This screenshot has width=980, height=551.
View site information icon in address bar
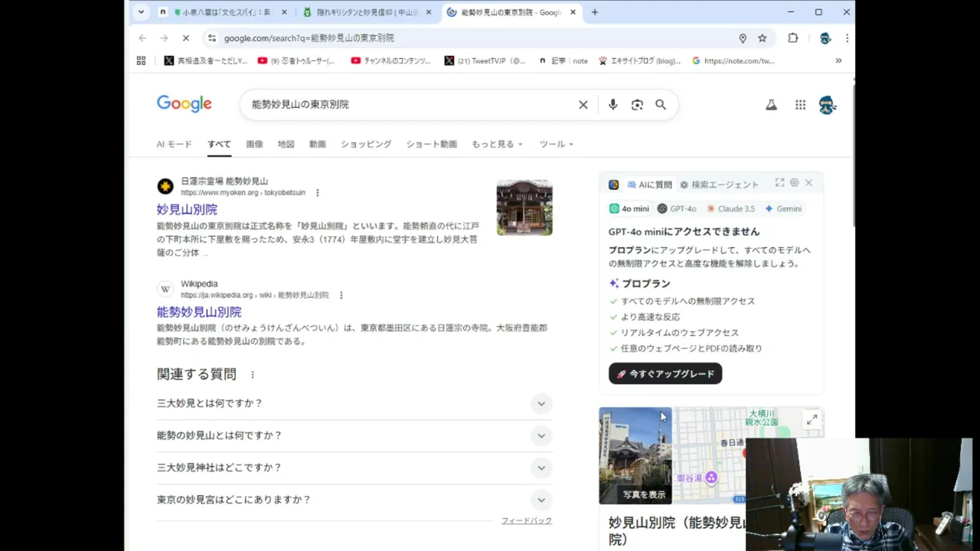pos(212,37)
